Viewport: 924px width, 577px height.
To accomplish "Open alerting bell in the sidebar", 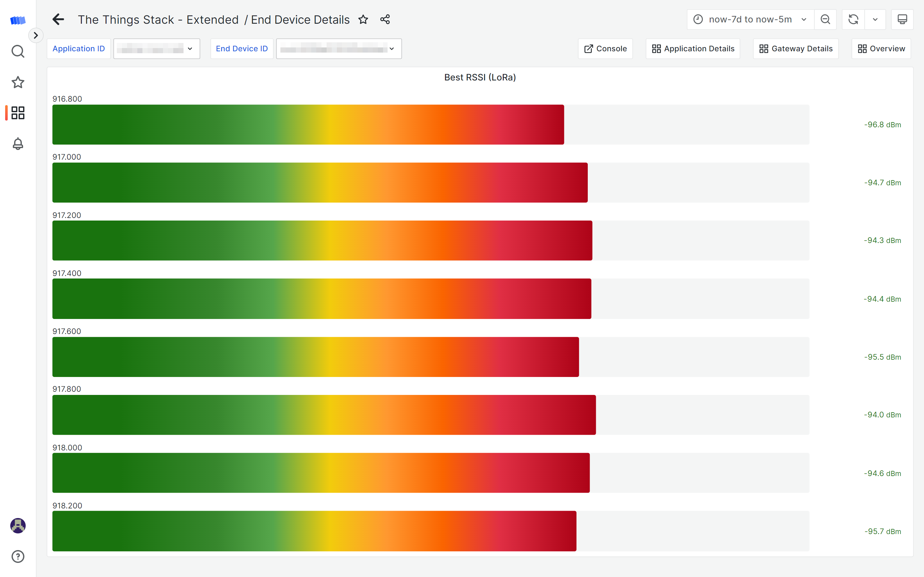I will click(x=18, y=144).
